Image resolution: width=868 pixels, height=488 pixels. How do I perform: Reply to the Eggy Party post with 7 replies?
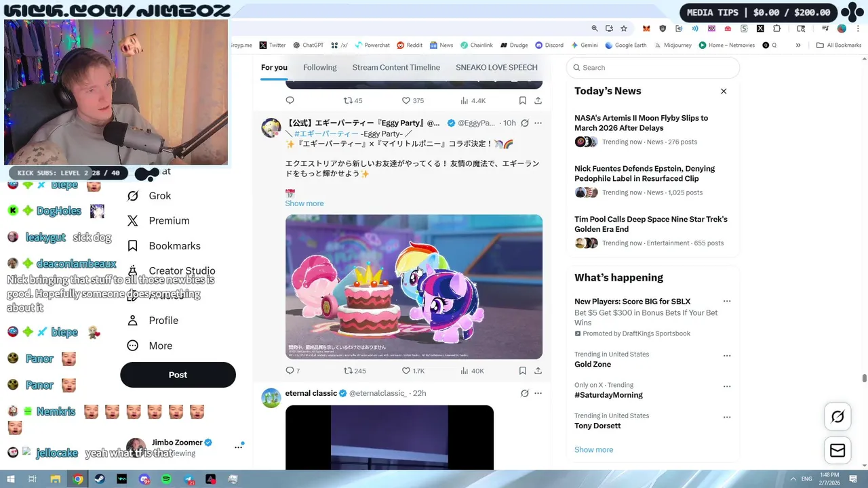[x=293, y=371]
